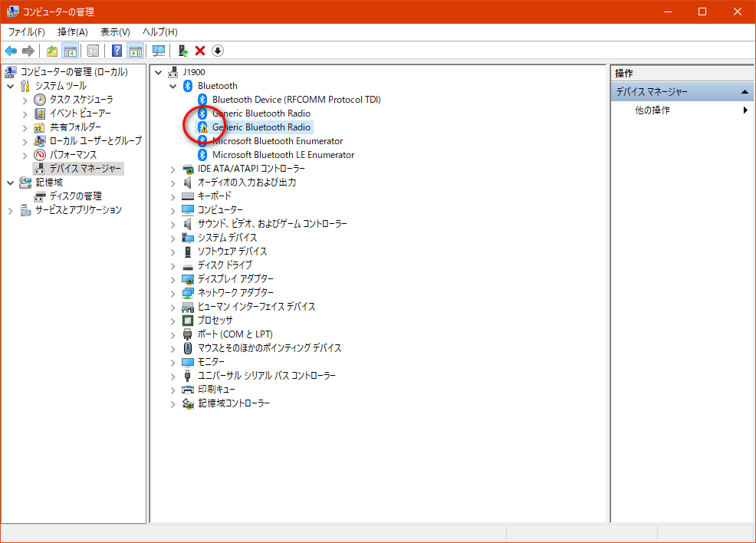The image size is (756, 543).
Task: Toggle show/hide Action pane button
Action: point(136,51)
